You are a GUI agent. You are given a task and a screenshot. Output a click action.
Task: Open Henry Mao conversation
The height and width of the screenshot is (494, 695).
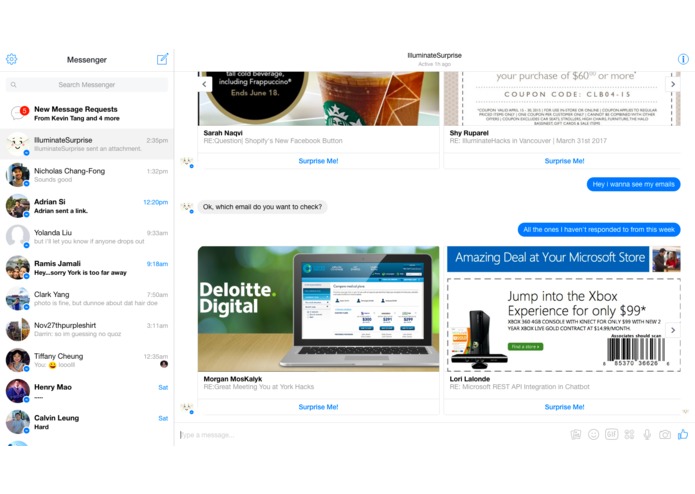click(x=87, y=391)
